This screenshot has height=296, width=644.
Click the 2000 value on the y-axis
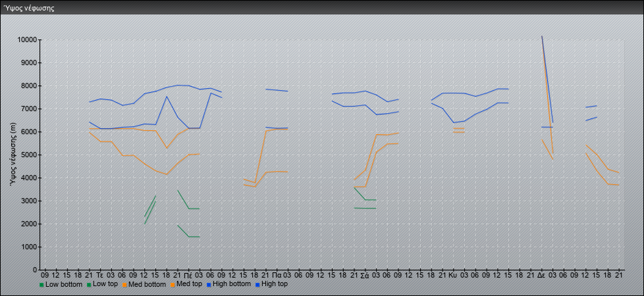[x=28, y=224]
